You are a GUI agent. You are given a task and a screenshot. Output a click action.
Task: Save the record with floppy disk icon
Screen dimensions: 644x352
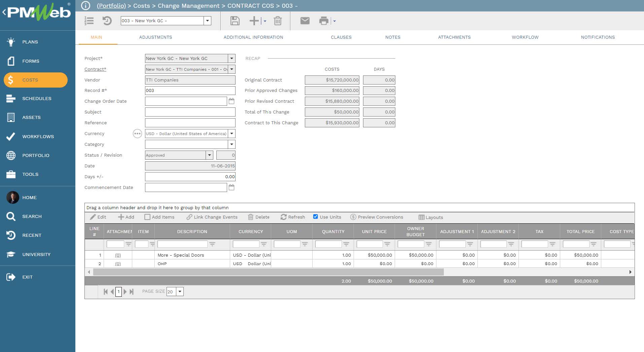(x=235, y=21)
